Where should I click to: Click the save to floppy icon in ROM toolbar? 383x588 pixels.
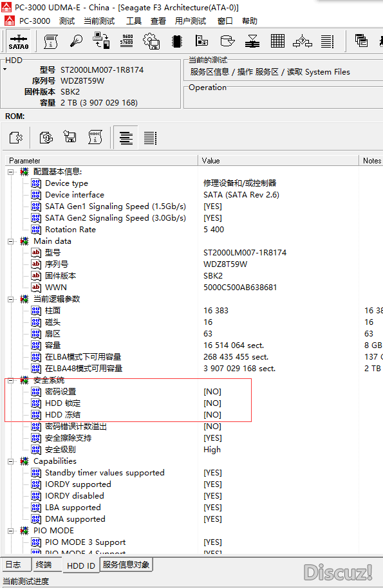(x=70, y=137)
